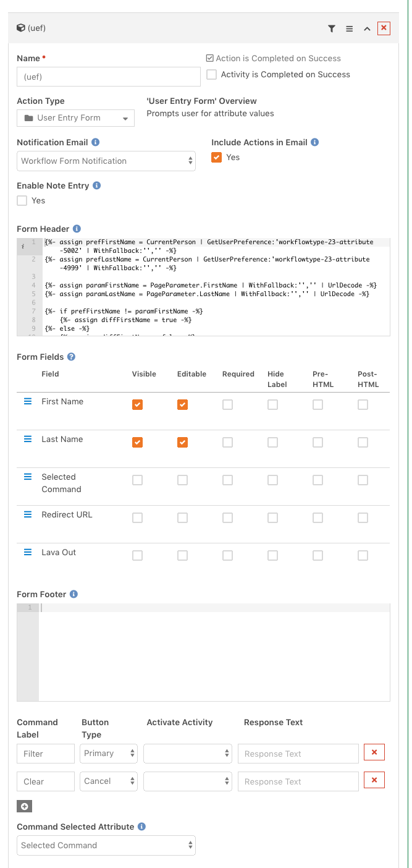Screen dimensions: 412x868
Task: Open the Notification Email dropdown
Action: 106,161
